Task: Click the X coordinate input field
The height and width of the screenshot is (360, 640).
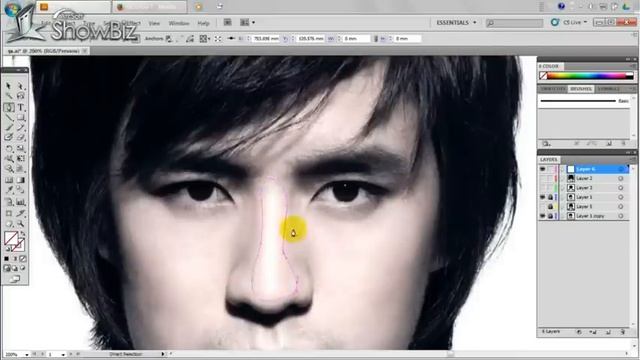Action: pos(266,39)
